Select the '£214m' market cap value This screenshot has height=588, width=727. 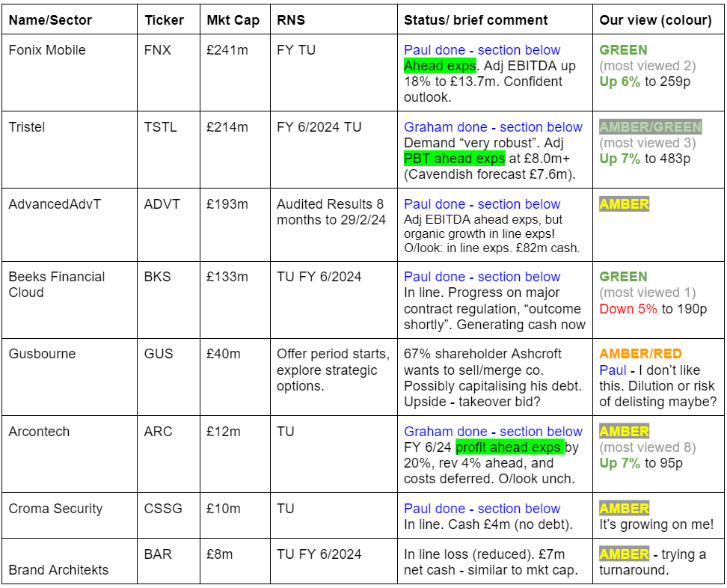(x=227, y=127)
